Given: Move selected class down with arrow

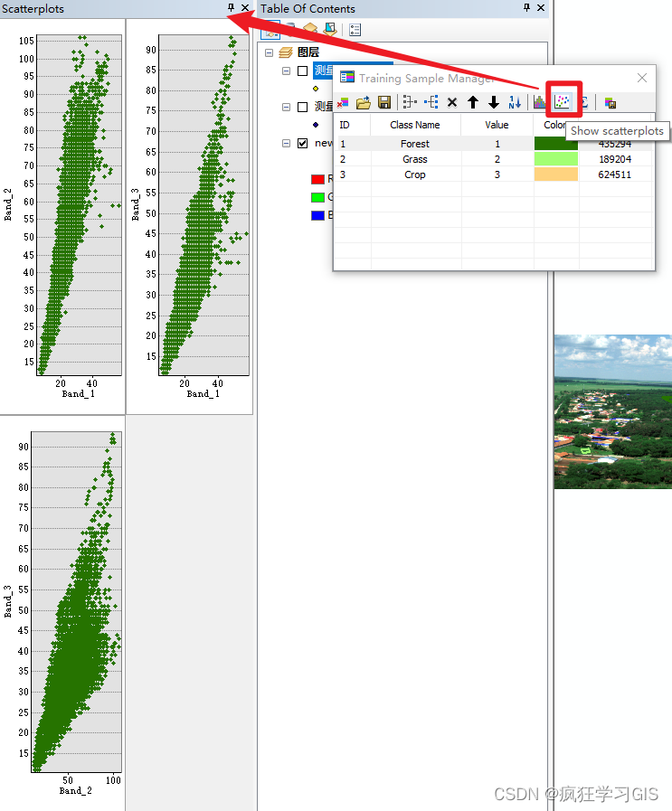Looking at the screenshot, I should pyautogui.click(x=494, y=102).
